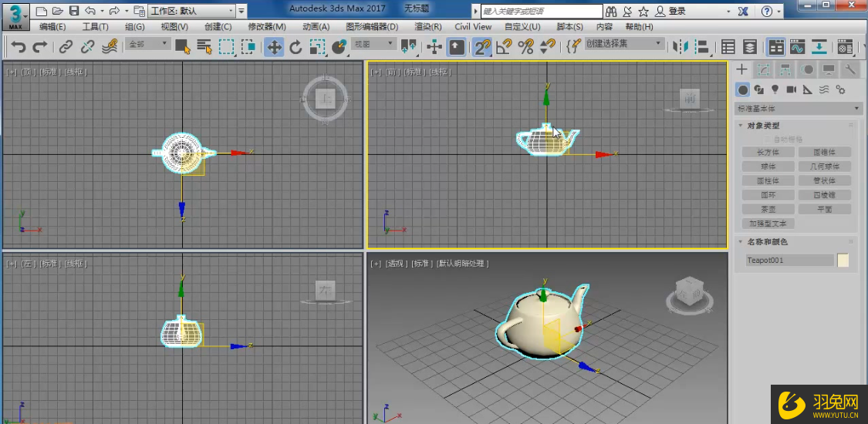
Task: Activate the Select and Move tool
Action: pos(274,47)
